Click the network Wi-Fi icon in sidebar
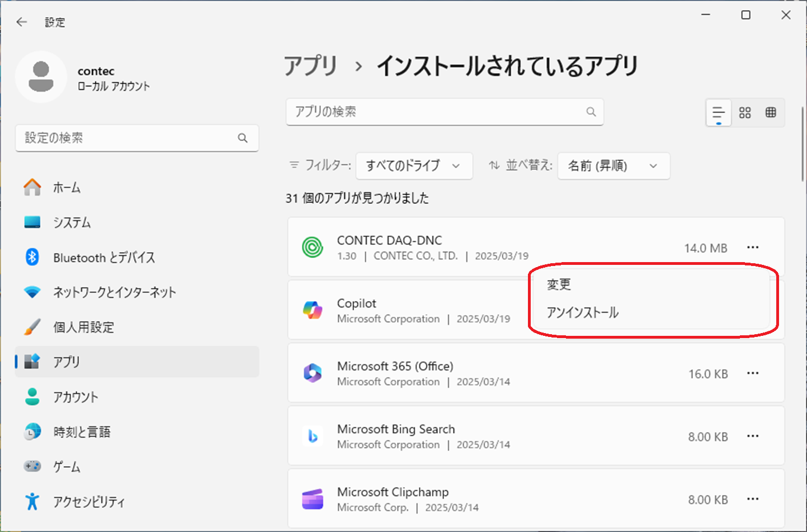The height and width of the screenshot is (532, 807). click(x=32, y=292)
